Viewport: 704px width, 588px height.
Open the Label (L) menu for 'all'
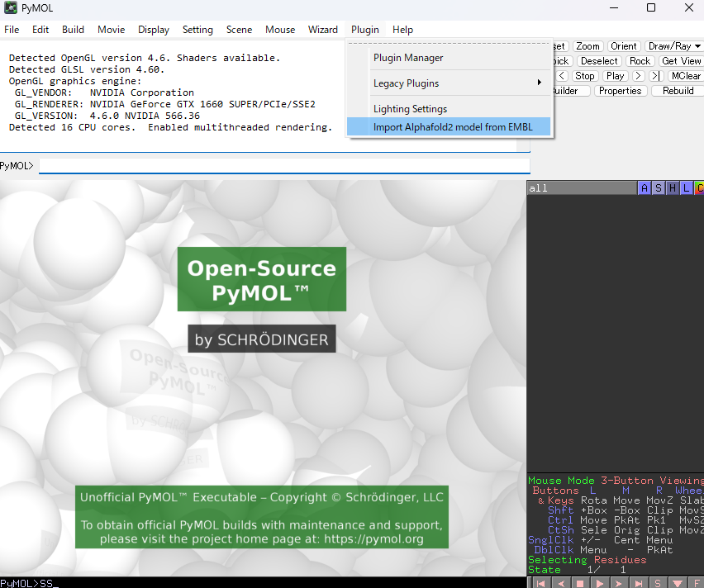(x=687, y=187)
